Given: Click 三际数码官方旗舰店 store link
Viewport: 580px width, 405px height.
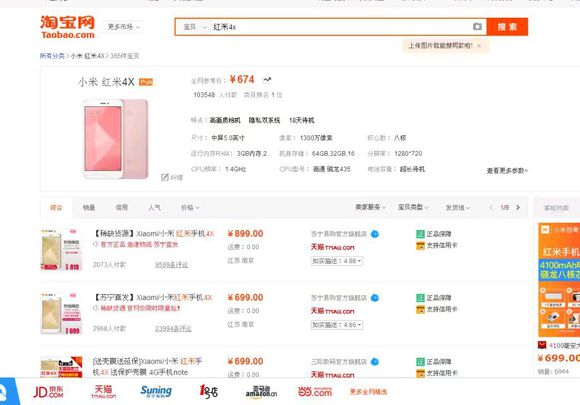Looking at the screenshot, I should pyautogui.click(x=339, y=362).
